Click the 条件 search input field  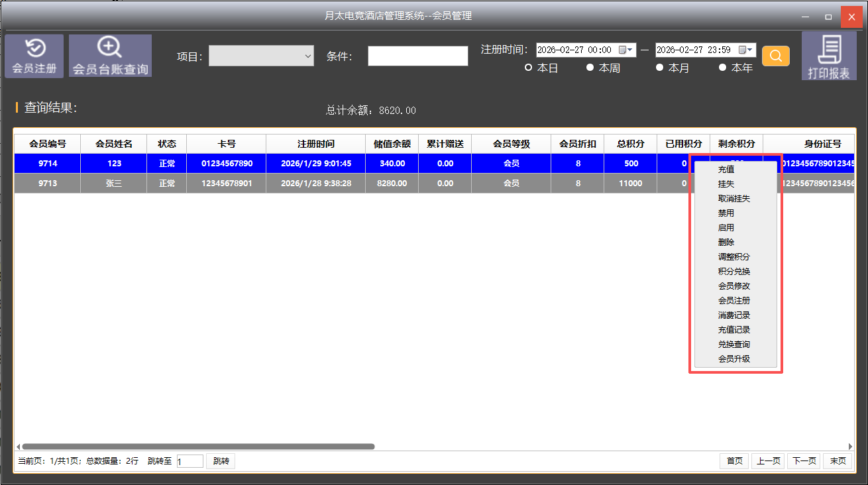[417, 56]
